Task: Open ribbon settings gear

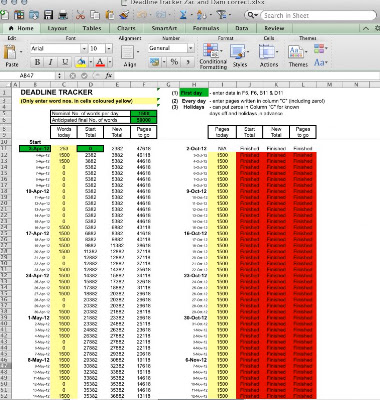Action: click(x=377, y=28)
